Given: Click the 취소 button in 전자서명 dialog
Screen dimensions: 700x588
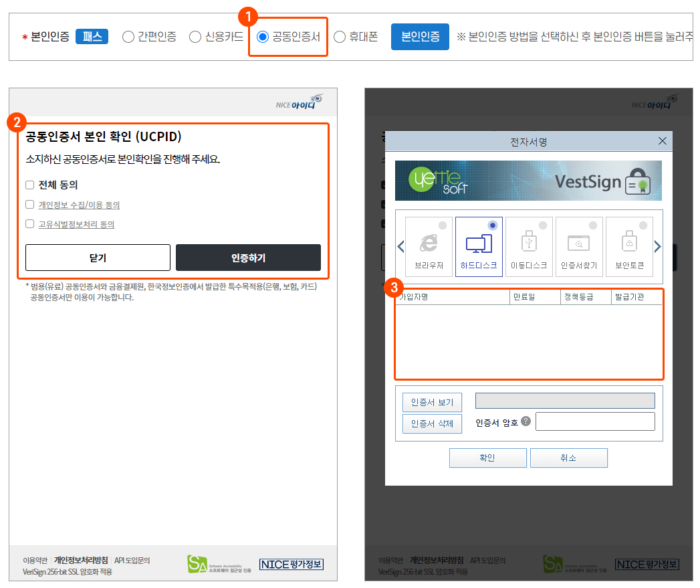Looking at the screenshot, I should pyautogui.click(x=568, y=458).
